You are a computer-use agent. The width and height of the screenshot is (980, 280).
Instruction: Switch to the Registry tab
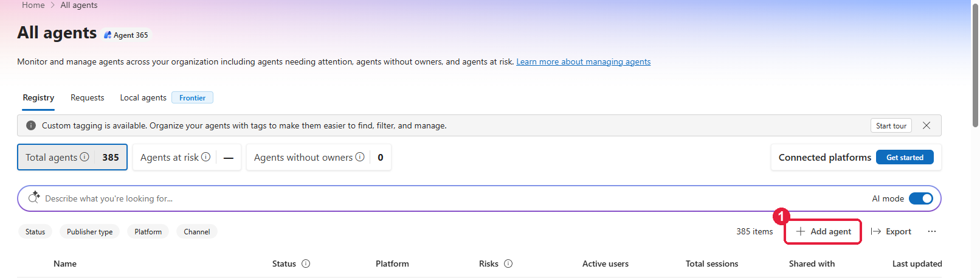(x=38, y=97)
